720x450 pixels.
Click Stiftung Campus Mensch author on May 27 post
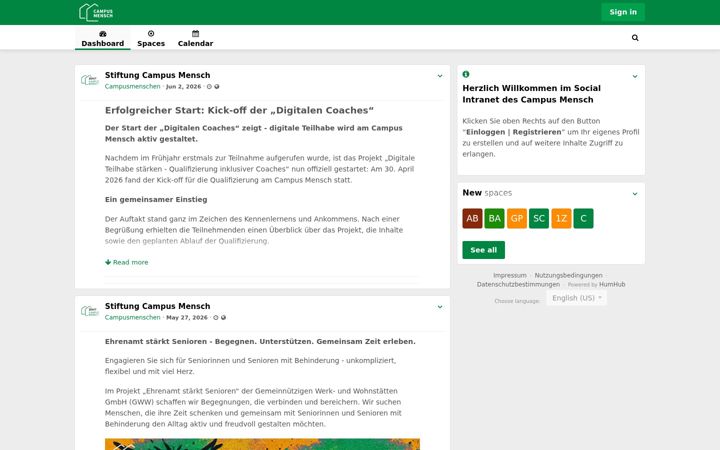(x=158, y=306)
